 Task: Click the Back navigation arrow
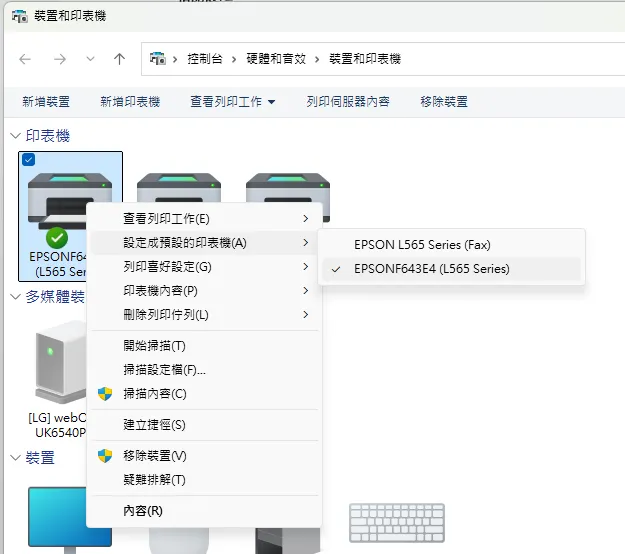(x=25, y=59)
